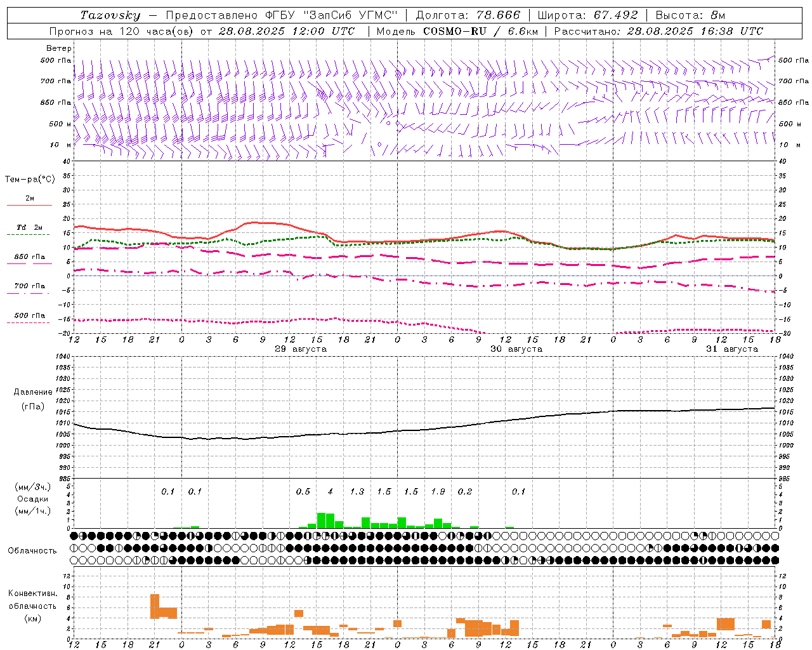This screenshot has width=812, height=650.
Task: Click the '700 гПа' temperature legend entry
Action: click(30, 286)
